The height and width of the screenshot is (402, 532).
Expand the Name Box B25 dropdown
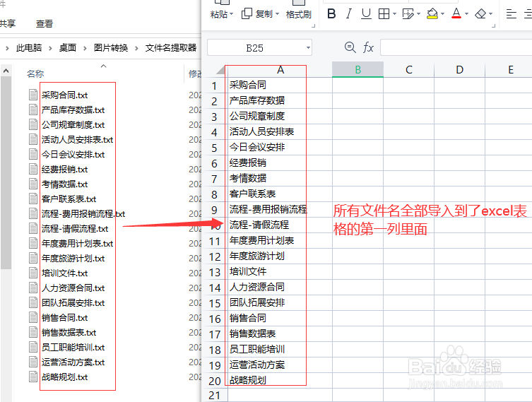pyautogui.click(x=308, y=47)
